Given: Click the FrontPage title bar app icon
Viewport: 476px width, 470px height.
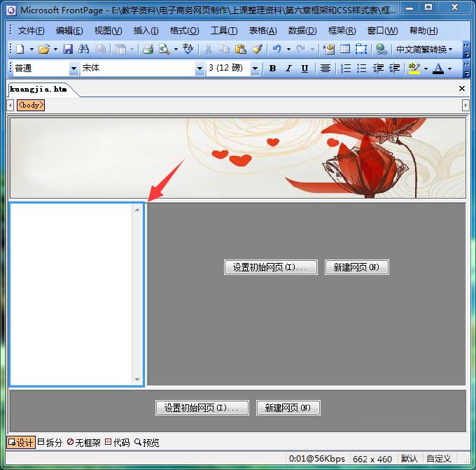Looking at the screenshot, I should 11,11.
